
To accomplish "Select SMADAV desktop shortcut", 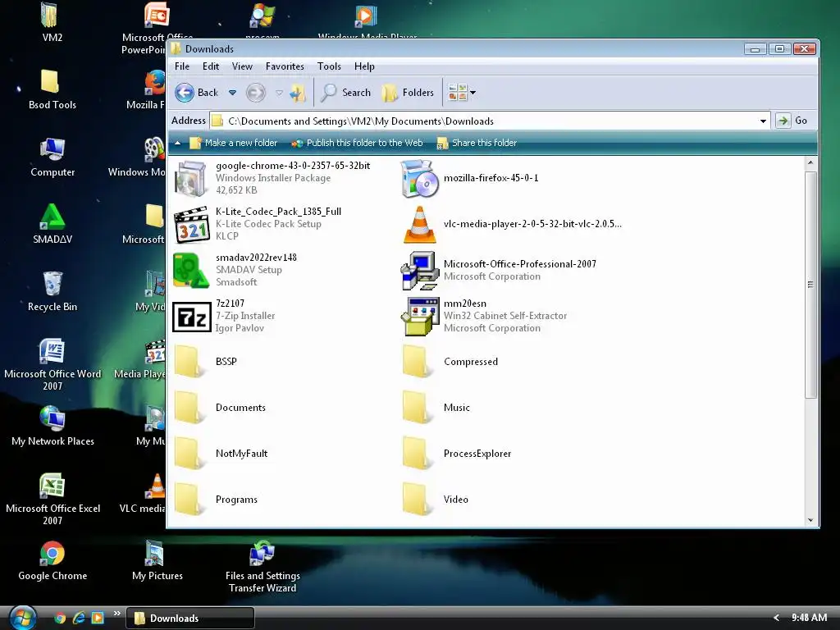I will coord(52,224).
